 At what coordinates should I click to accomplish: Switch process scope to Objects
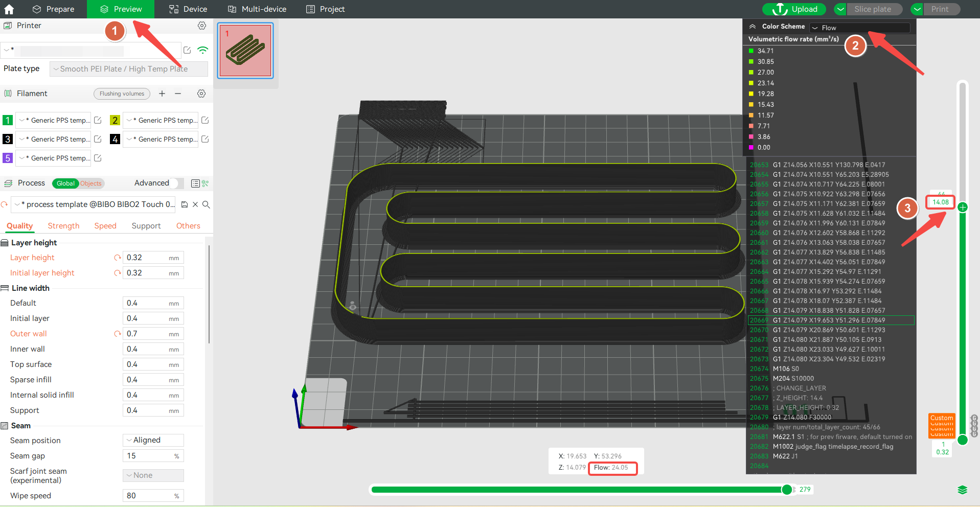[x=91, y=183]
